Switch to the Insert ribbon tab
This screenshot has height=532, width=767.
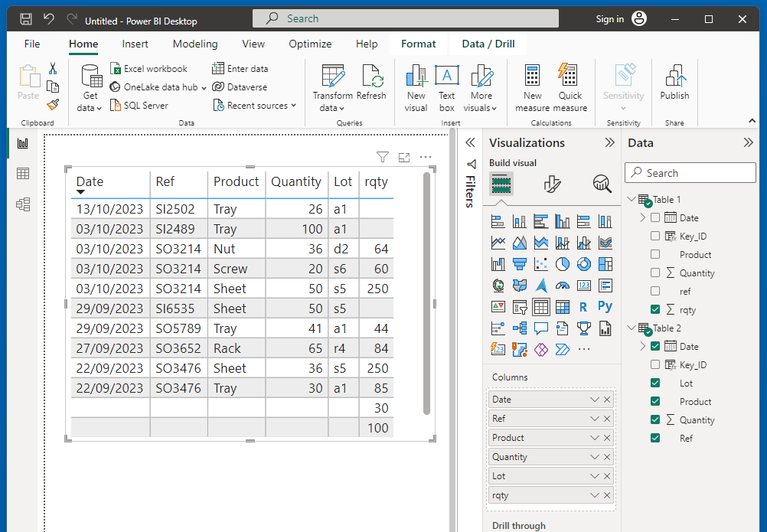point(135,44)
